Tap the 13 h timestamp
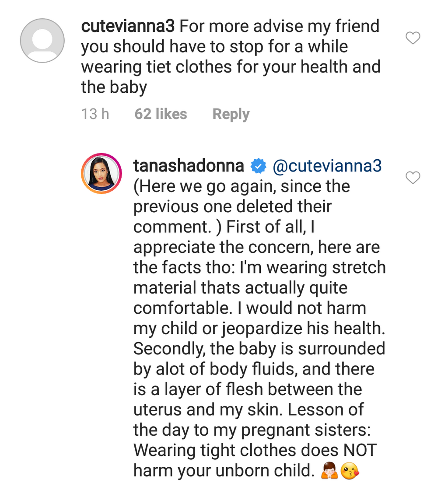The height and width of the screenshot is (490, 448). (95, 114)
